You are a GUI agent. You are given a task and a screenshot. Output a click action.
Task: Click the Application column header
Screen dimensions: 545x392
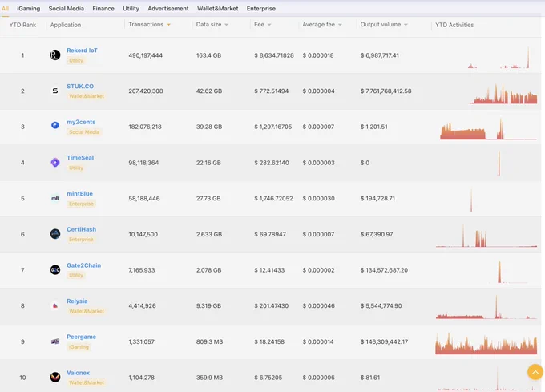(x=66, y=25)
